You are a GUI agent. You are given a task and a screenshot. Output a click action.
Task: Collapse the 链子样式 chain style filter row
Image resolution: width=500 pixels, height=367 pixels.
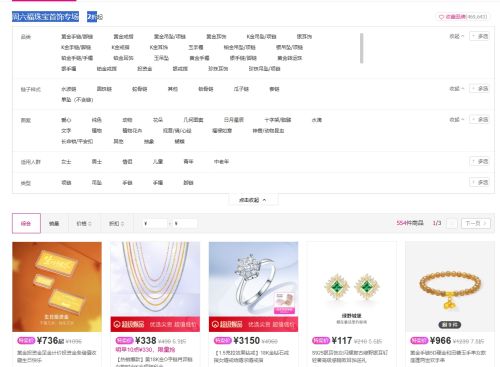pos(457,89)
